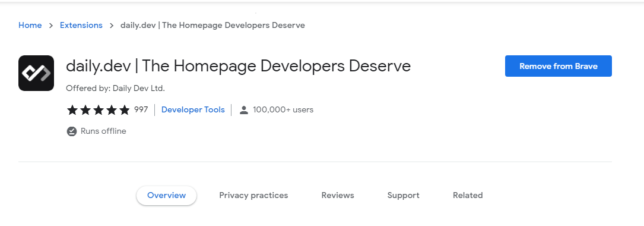The width and height of the screenshot is (644, 226).
Task: Click the 997 ratings count
Action: 141,110
